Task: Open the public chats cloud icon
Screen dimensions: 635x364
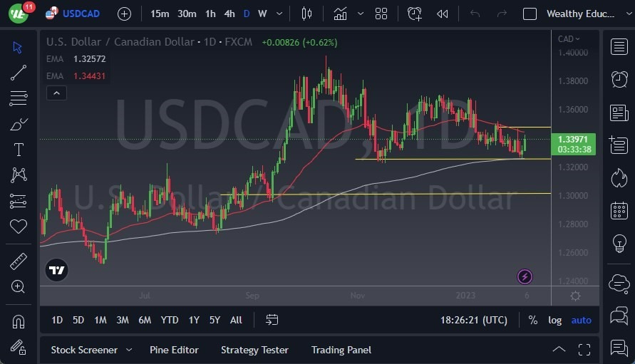Action: tap(619, 283)
